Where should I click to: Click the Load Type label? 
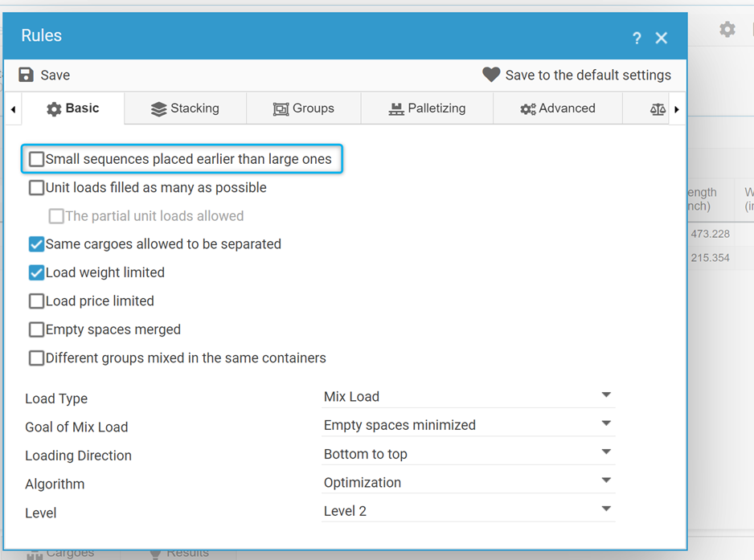[x=56, y=399]
